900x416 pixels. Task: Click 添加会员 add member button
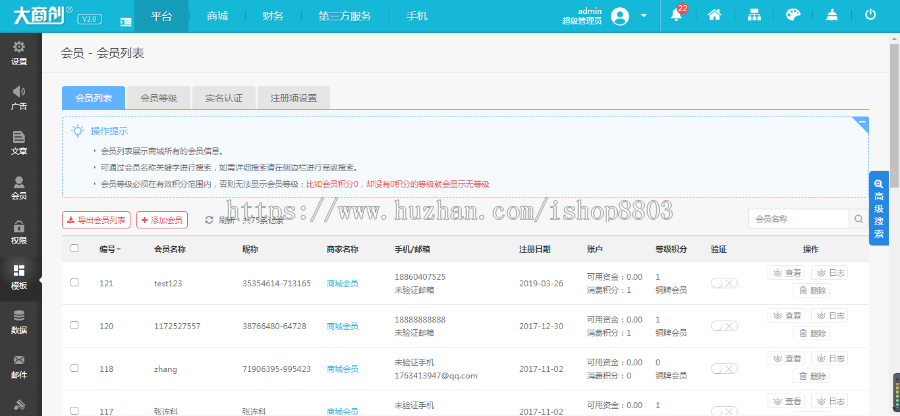click(162, 220)
